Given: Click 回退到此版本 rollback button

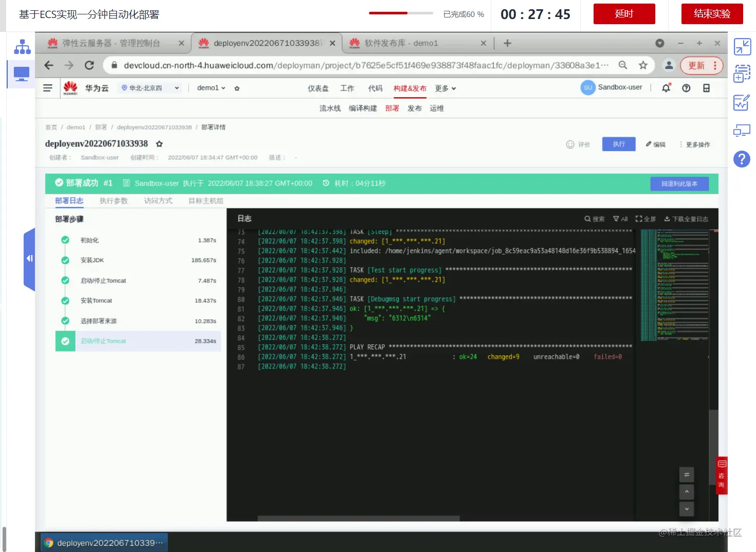Looking at the screenshot, I should (679, 183).
